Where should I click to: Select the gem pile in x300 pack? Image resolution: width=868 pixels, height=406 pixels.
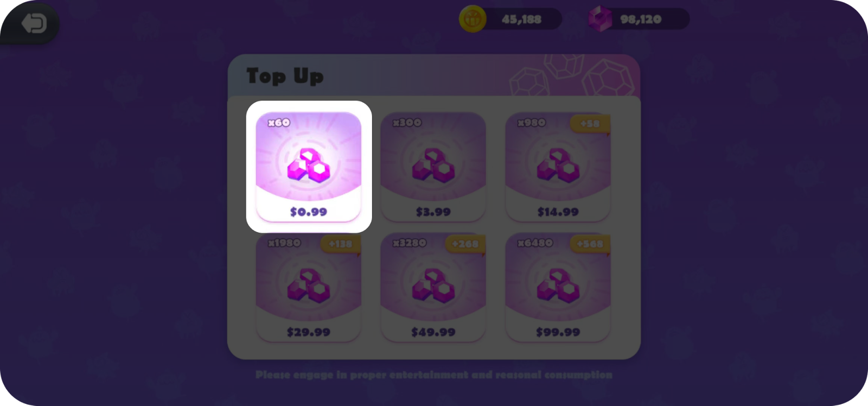(x=433, y=165)
